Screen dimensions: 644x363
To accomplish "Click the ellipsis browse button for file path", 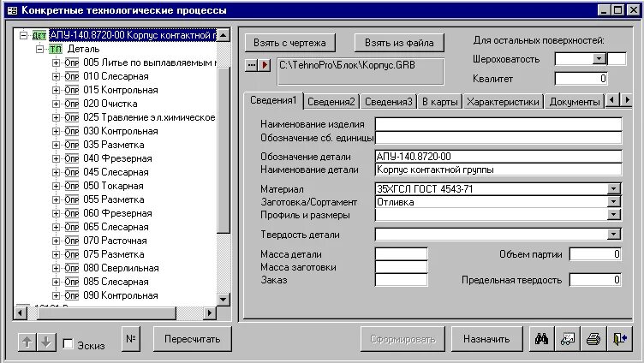I will pos(252,65).
